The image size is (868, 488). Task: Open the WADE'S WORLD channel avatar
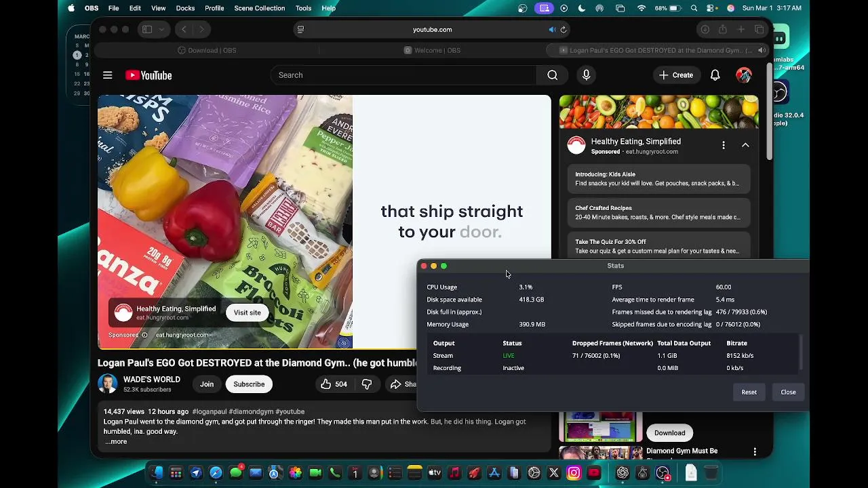tap(107, 384)
